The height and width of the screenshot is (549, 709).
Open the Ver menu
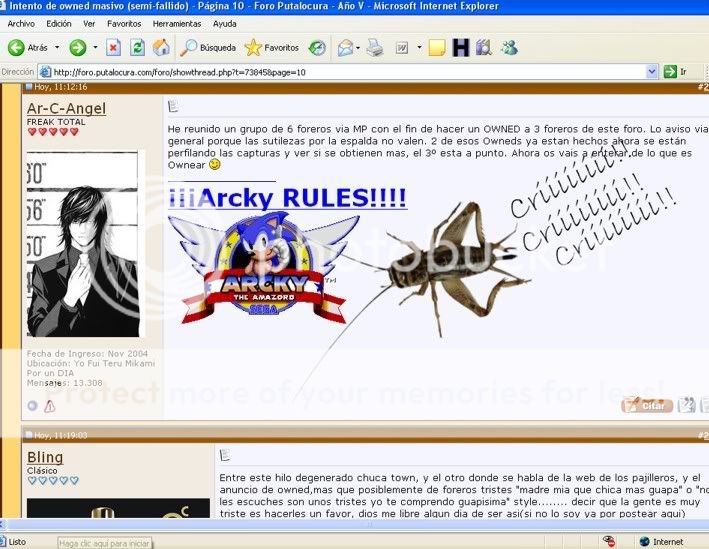pyautogui.click(x=89, y=24)
